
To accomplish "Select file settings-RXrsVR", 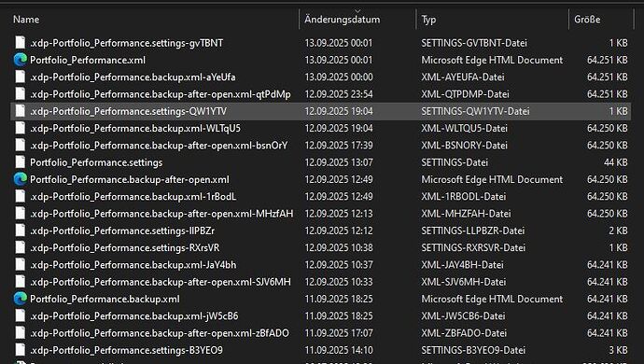I will tap(320, 247).
